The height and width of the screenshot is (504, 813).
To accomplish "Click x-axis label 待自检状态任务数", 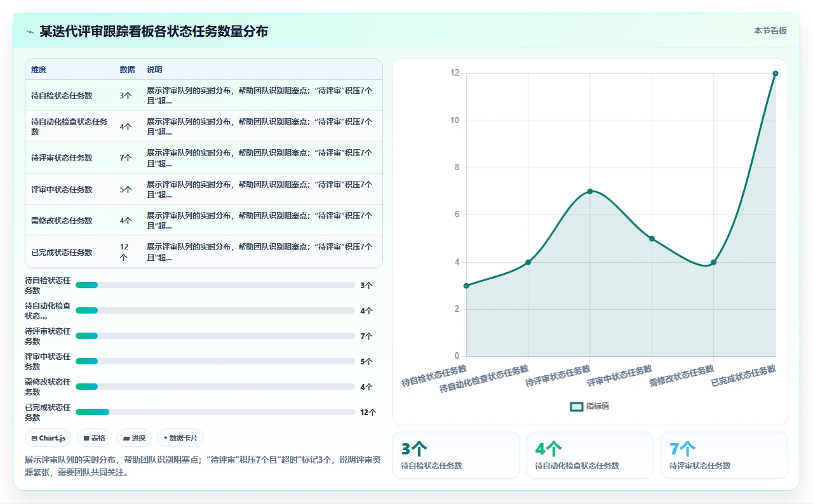I will click(x=434, y=375).
